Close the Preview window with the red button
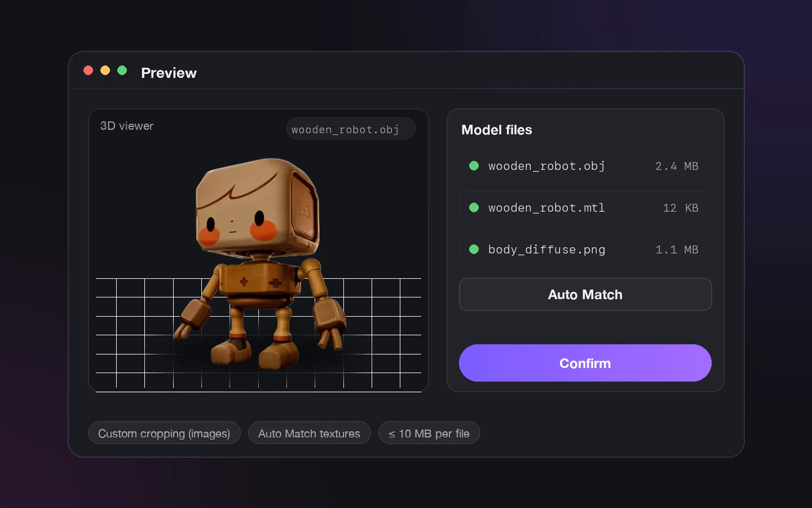Screen dimensions: 812x508 pyautogui.click(x=88, y=71)
